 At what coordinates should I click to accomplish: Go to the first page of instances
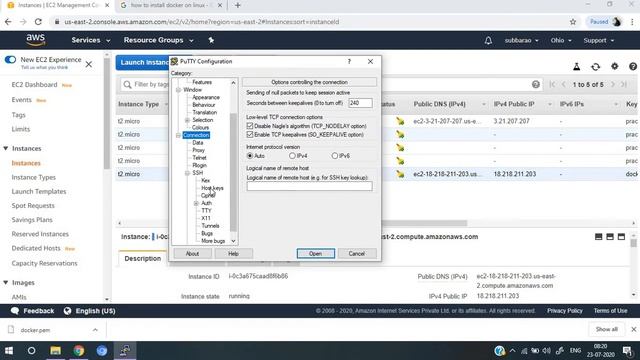pyautogui.click(x=552, y=84)
